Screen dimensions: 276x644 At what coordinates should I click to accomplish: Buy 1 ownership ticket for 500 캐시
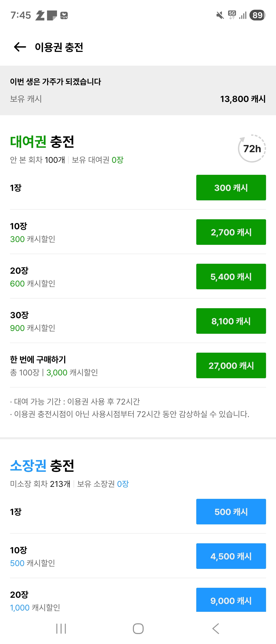coord(231,512)
